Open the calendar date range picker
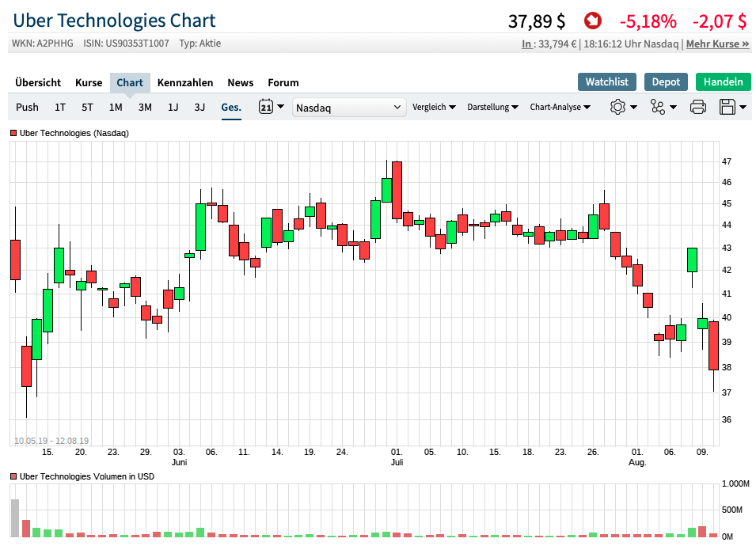Viewport: 756px width, 546px height. (x=271, y=107)
